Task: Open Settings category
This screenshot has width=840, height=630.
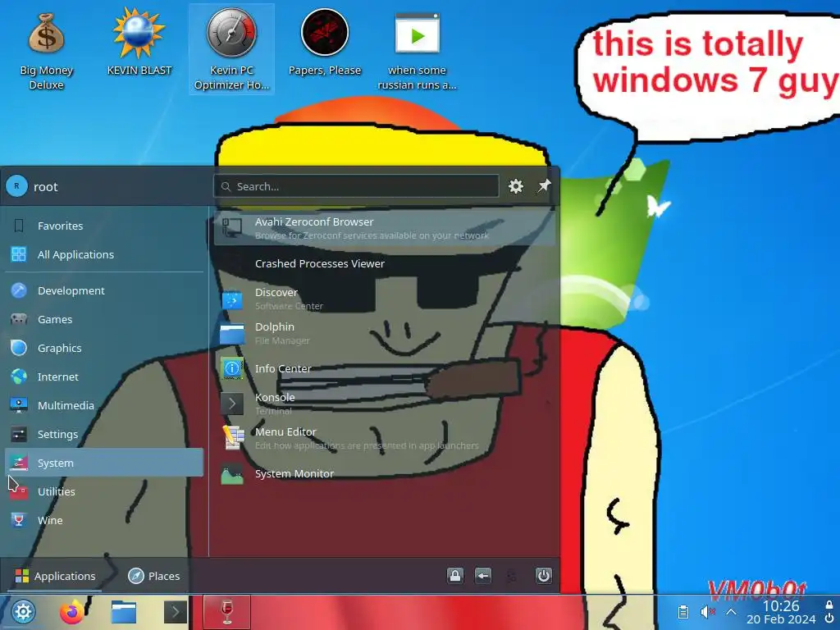Action: point(104,435)
